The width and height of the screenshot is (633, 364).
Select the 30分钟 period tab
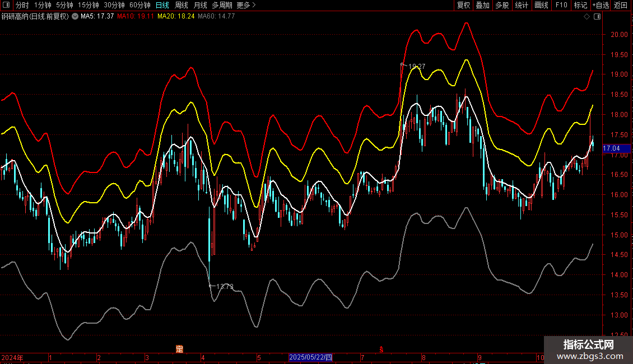114,5
